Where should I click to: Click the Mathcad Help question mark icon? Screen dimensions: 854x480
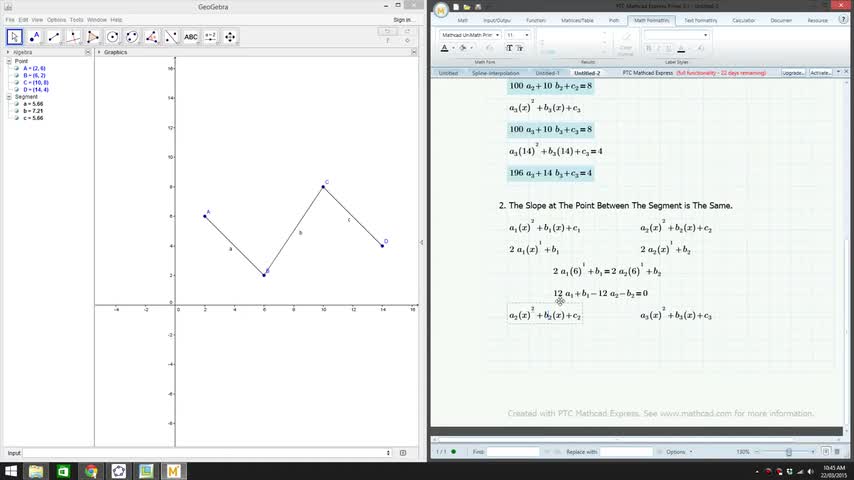(843, 20)
